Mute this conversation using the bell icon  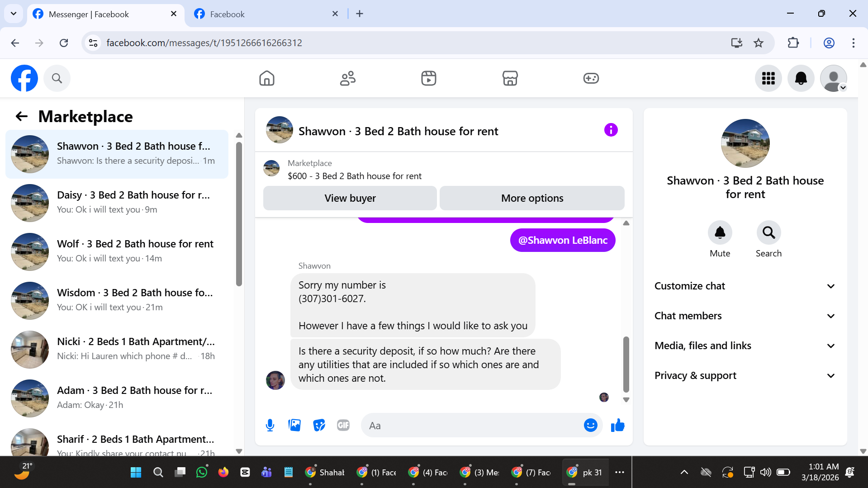click(720, 232)
